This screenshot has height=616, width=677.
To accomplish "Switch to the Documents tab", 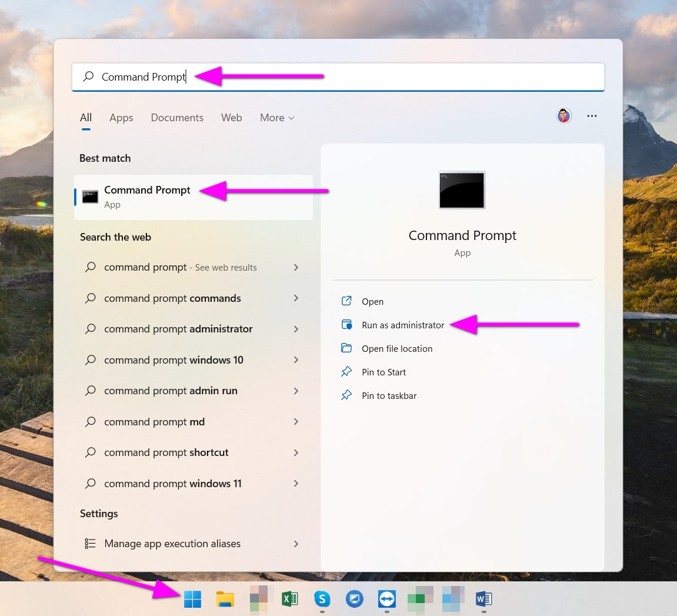I will click(176, 118).
